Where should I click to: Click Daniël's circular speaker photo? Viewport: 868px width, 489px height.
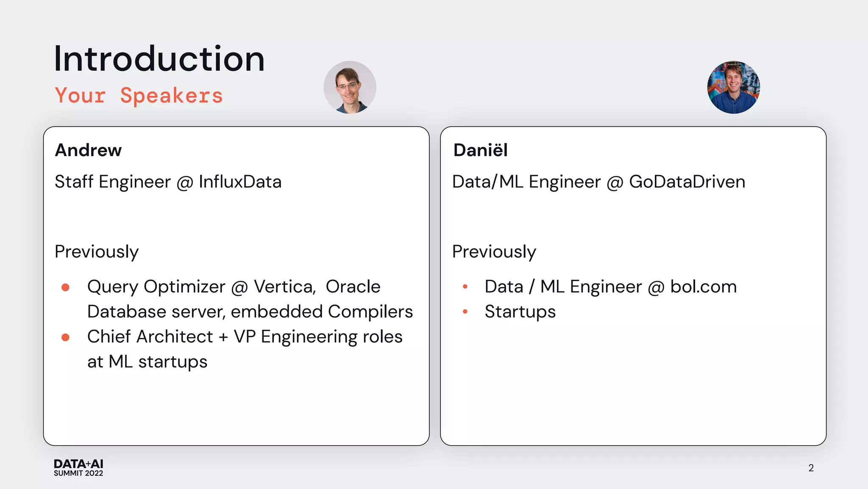[733, 87]
